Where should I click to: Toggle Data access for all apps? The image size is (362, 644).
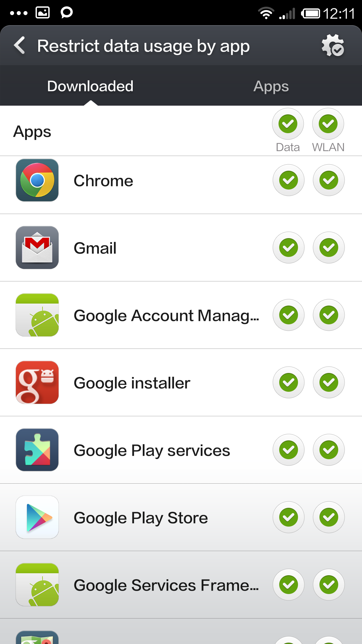(x=288, y=124)
